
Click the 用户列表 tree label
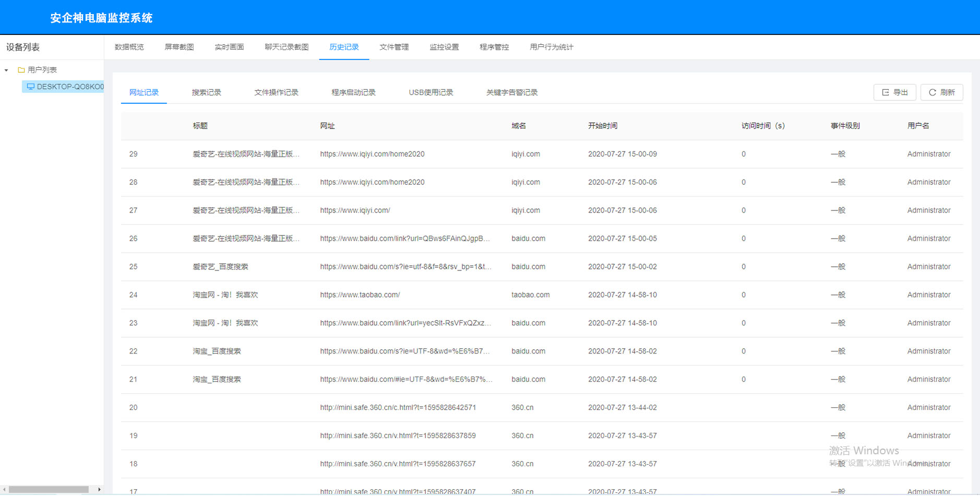click(42, 70)
